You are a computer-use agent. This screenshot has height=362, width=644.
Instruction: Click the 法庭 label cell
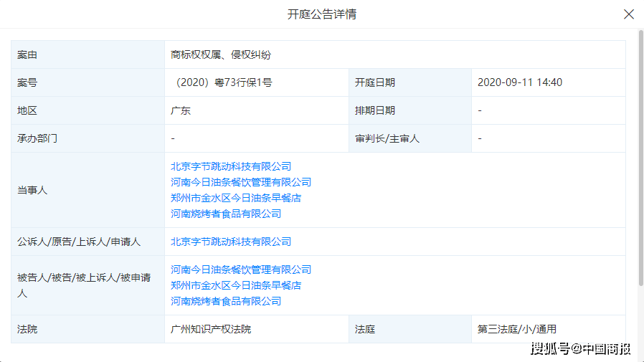click(x=410, y=329)
